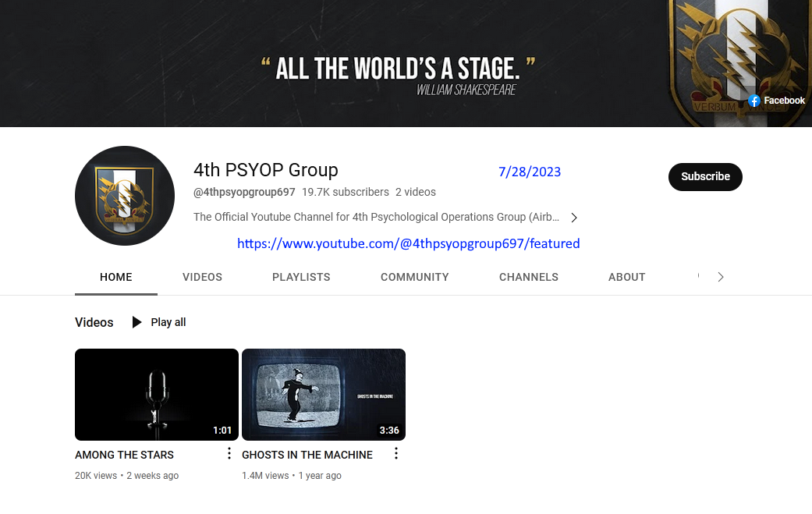Image resolution: width=812 pixels, height=514 pixels.
Task: Click the 3:36 duration badge
Action: [x=389, y=430]
